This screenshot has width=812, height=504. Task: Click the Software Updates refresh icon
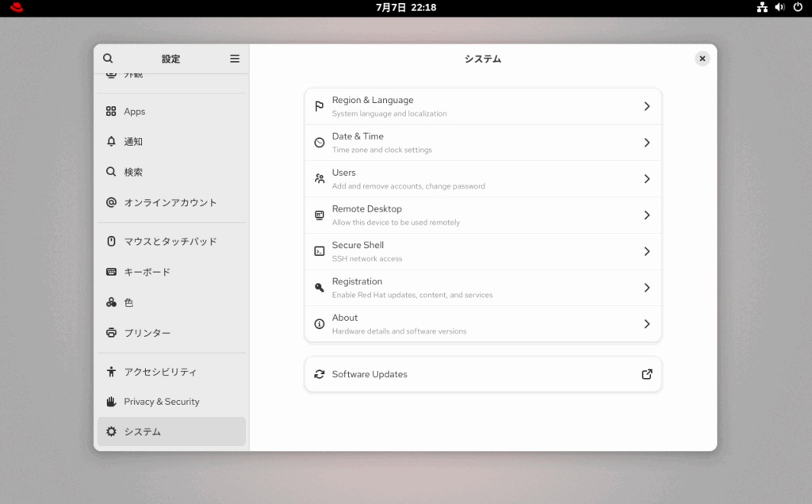319,374
